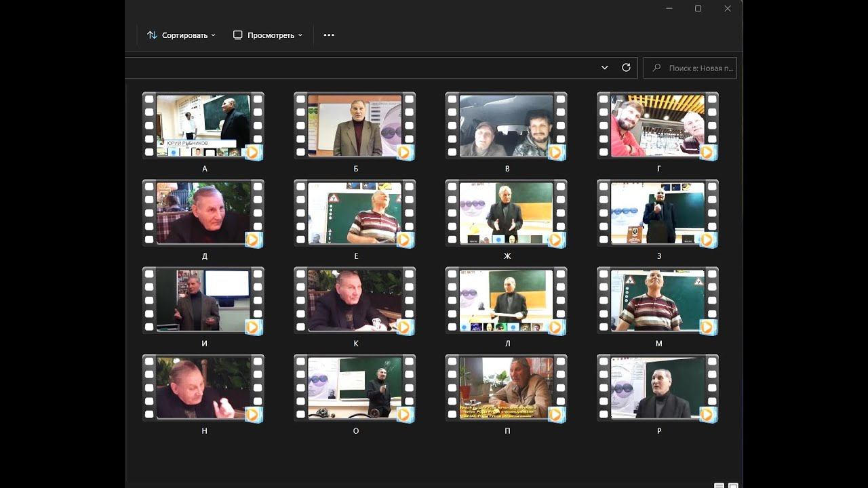
Task: Click the file name label 'М'
Action: pyautogui.click(x=659, y=344)
